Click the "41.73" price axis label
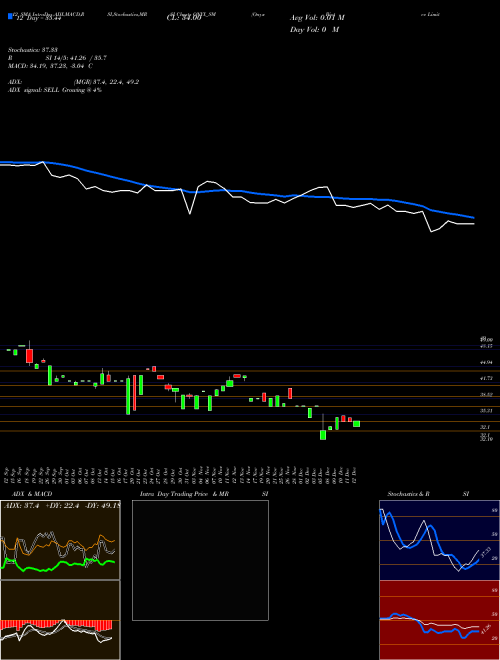The image size is (500, 660). [486, 378]
